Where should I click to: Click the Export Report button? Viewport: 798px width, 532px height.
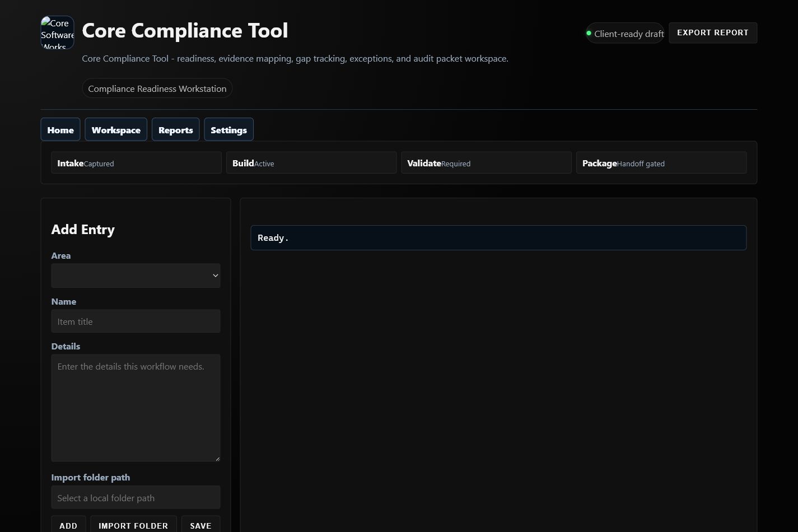[713, 32]
